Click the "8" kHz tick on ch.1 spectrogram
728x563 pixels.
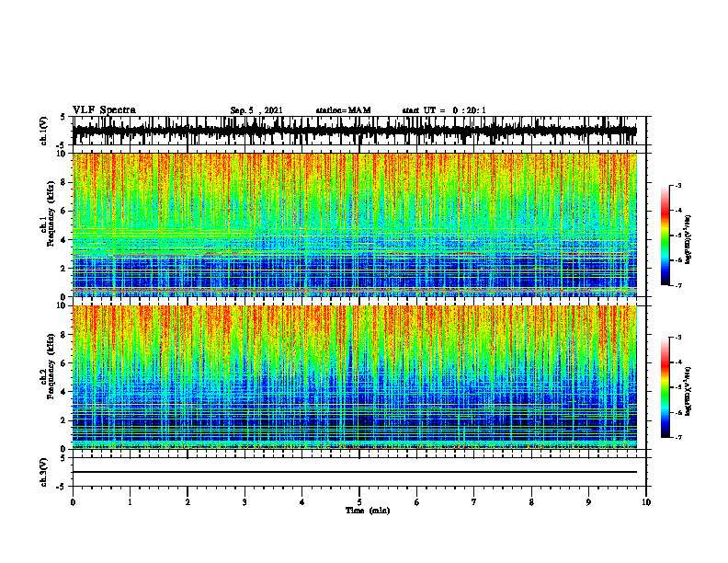64,182
